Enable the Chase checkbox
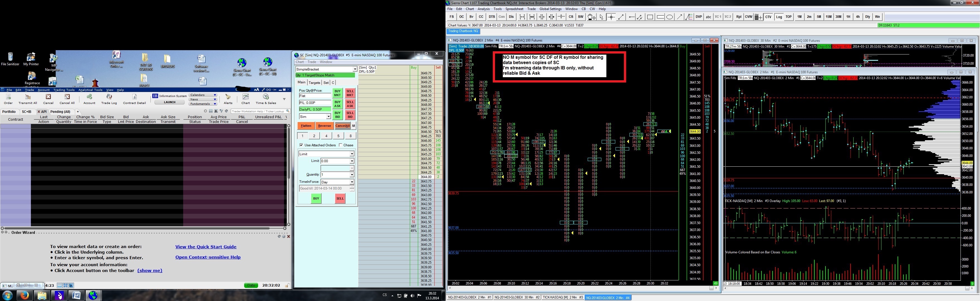The height and width of the screenshot is (301, 980). [x=340, y=145]
